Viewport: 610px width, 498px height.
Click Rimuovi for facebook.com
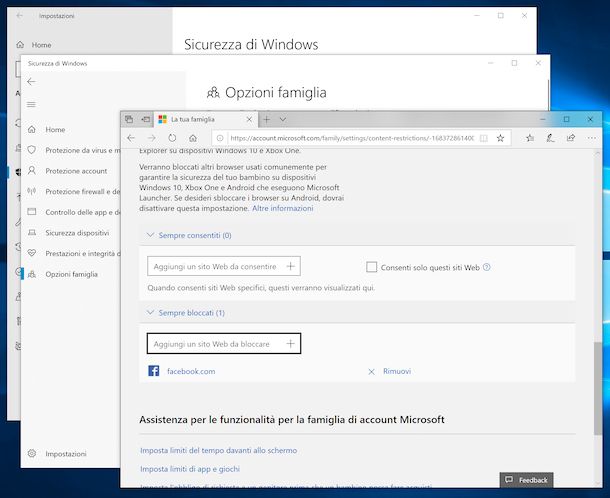(x=397, y=371)
